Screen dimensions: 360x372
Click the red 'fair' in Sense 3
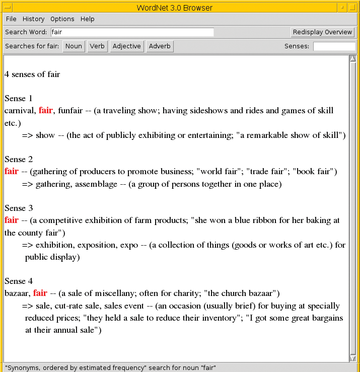pyautogui.click(x=11, y=220)
